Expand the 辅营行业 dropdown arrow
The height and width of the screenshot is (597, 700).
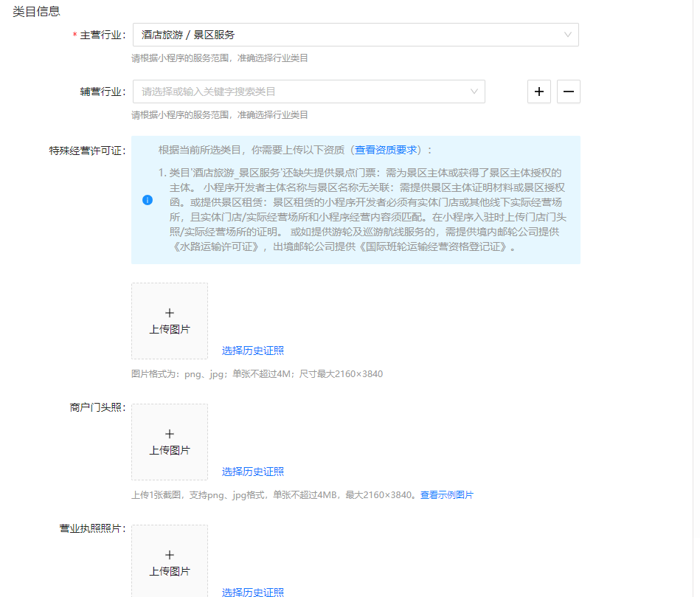click(474, 92)
